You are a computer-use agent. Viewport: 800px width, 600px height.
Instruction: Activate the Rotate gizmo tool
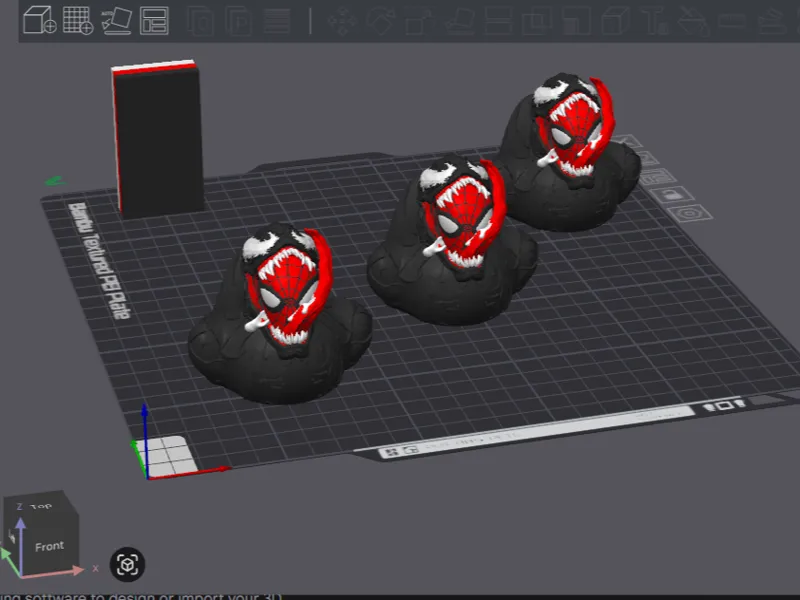pyautogui.click(x=381, y=21)
